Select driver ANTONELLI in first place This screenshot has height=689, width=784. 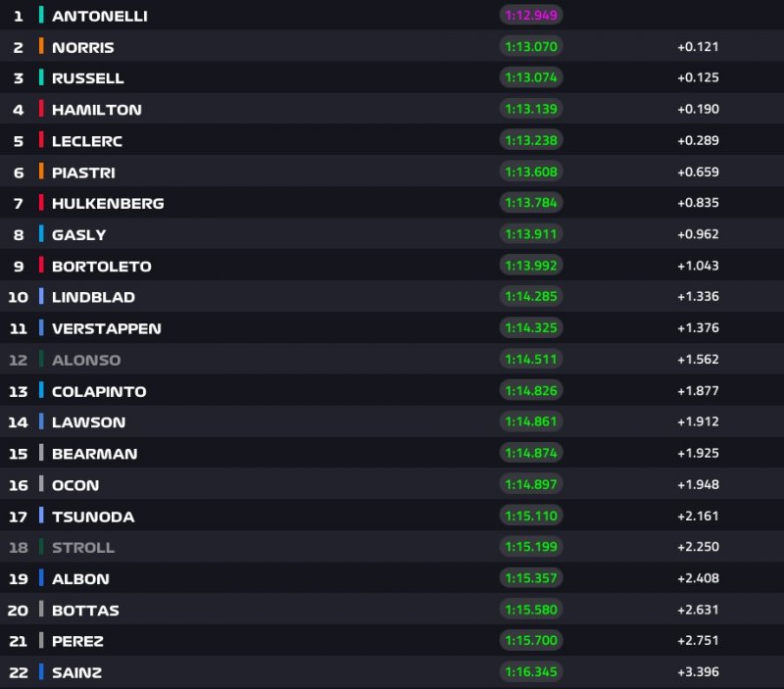(x=100, y=16)
